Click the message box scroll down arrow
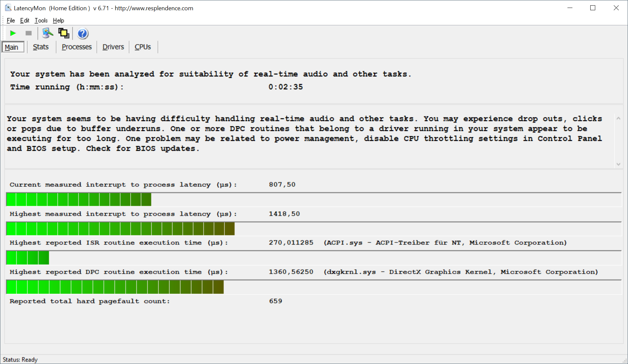This screenshot has width=628, height=364. [x=618, y=164]
